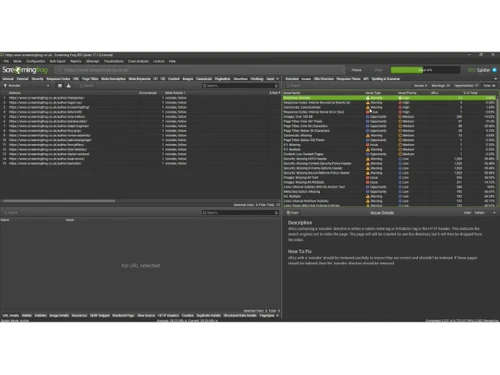Select the Spelling & Grammar tab
500x375 pixels.
tap(386, 79)
